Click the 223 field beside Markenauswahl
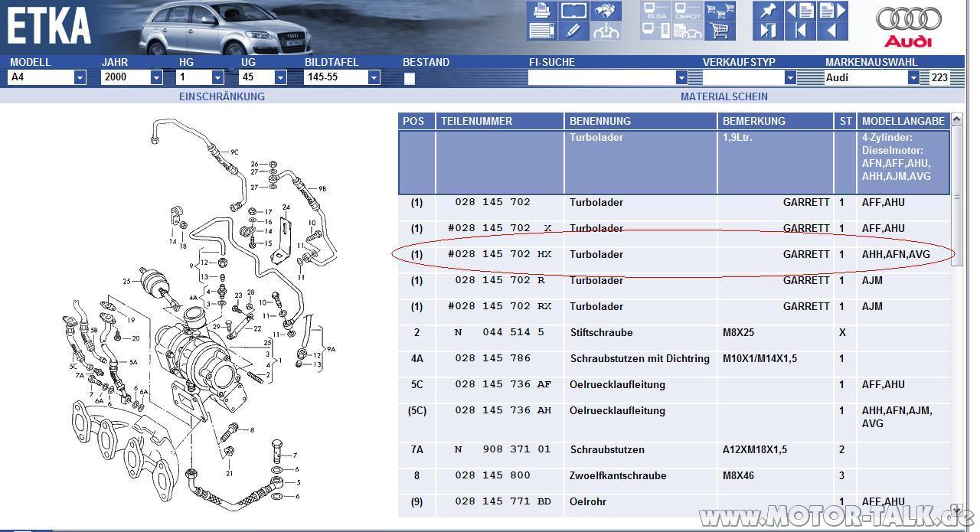Viewport: 980px width, 532px height. pyautogui.click(x=939, y=77)
